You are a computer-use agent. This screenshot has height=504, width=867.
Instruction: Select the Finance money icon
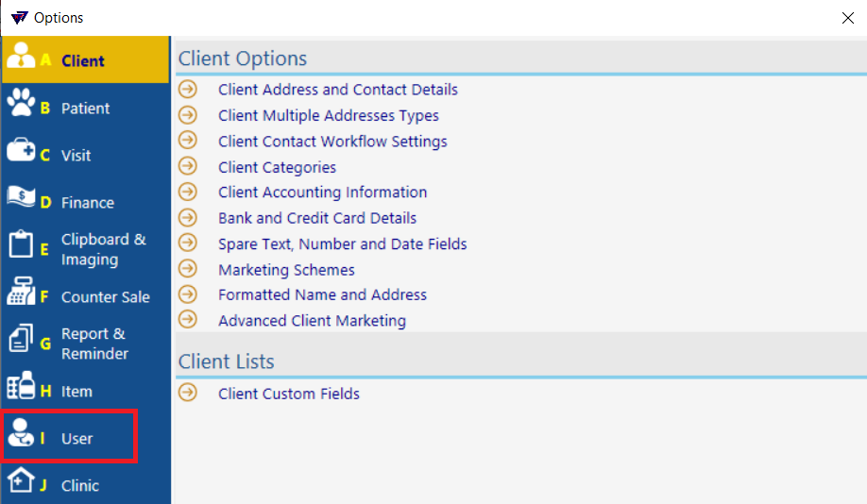(21, 196)
